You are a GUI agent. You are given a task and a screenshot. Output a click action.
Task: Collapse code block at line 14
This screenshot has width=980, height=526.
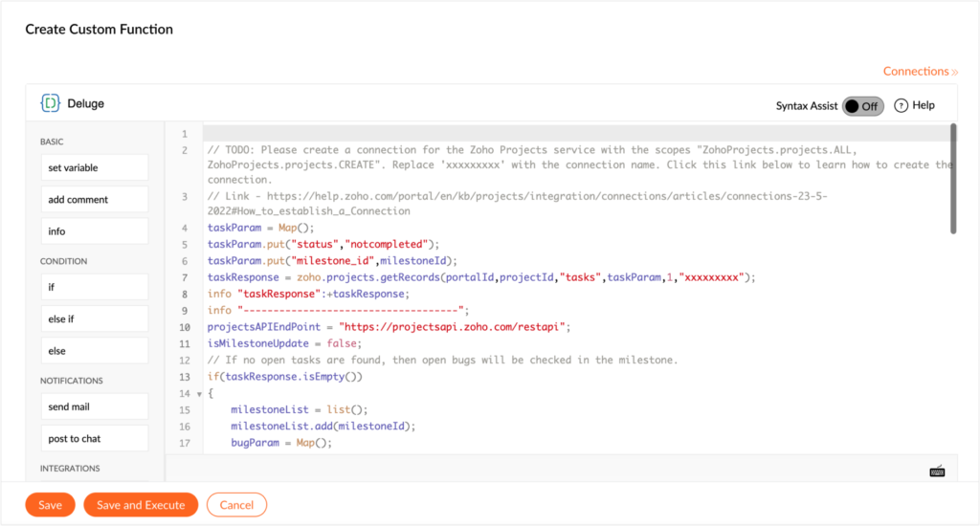tap(199, 394)
